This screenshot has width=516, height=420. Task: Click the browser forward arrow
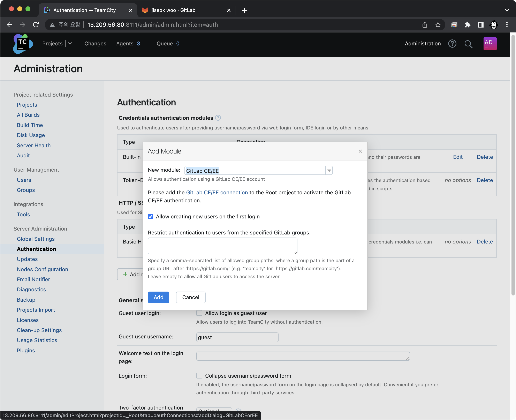click(x=22, y=25)
